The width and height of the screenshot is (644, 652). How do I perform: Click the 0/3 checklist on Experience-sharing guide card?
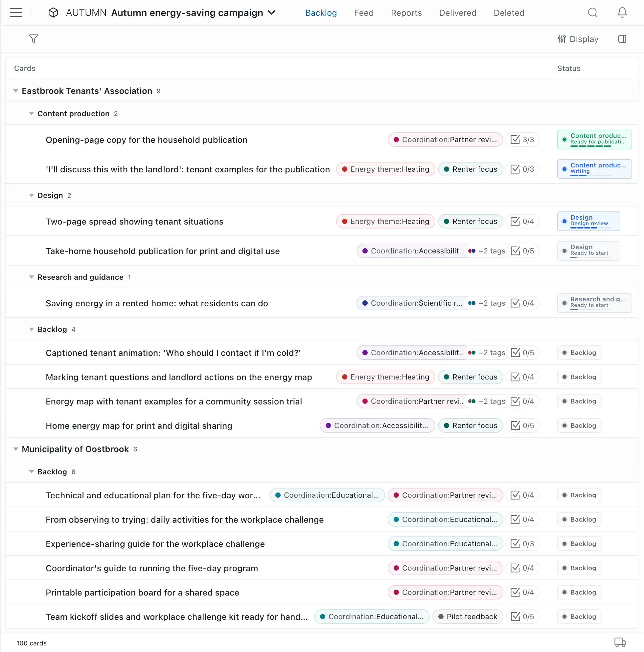pyautogui.click(x=522, y=544)
